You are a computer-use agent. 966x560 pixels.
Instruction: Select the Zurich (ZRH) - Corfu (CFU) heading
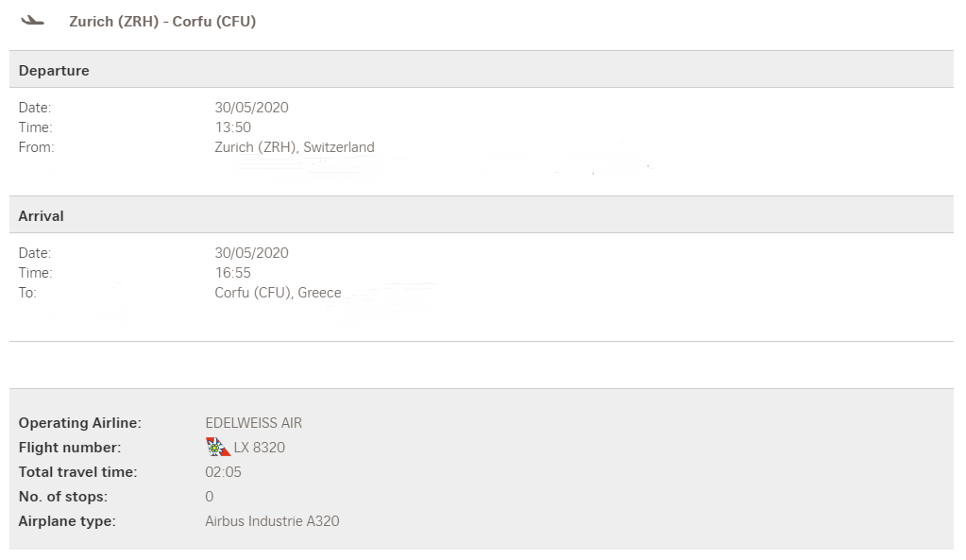click(162, 21)
